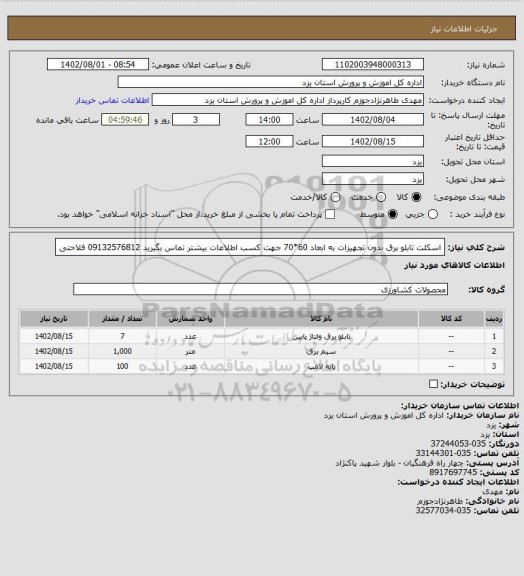Click the تعداد / مقدار column header
524x576 pixels.
click(x=122, y=318)
